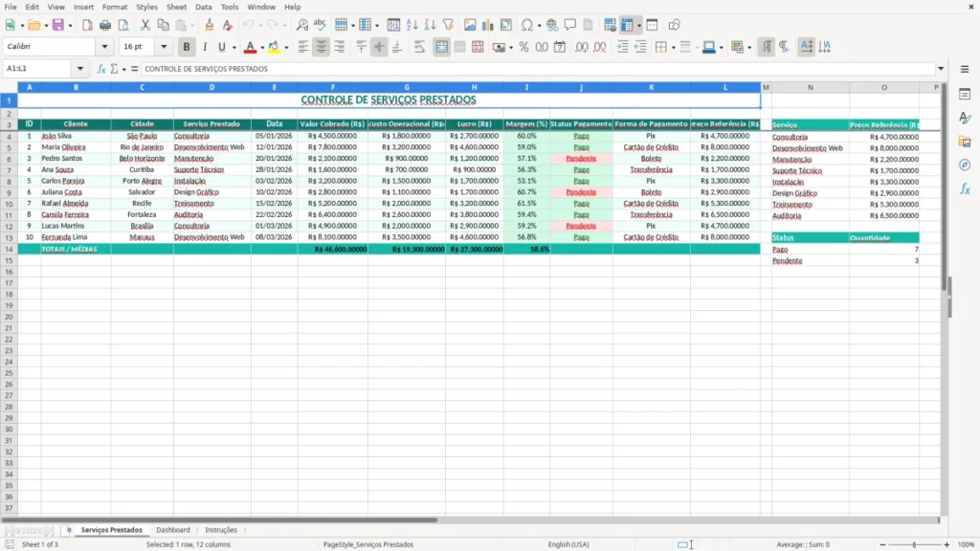Click the Add Decimal Place icon
The image size is (980, 551).
point(582,47)
